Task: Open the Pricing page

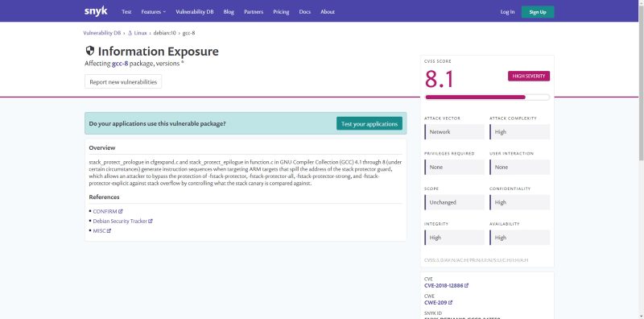Action: tap(281, 12)
